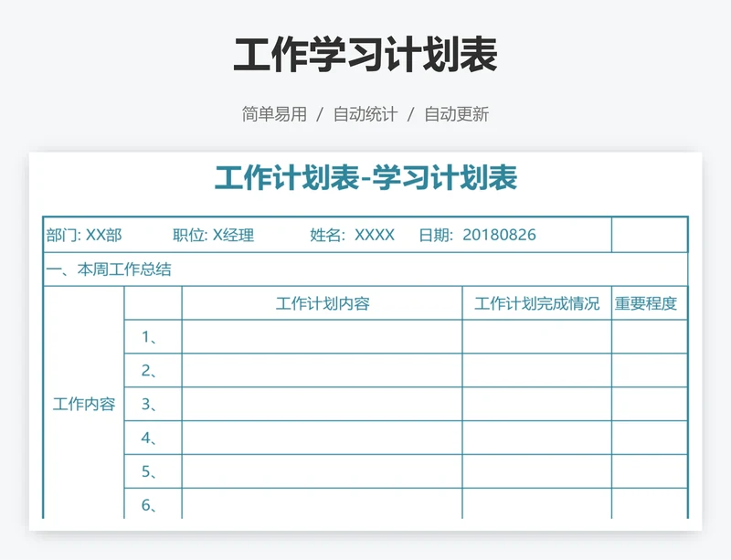This screenshot has height=560, width=731.
Task: Click the 部门: XX部 field
Action: pos(84,235)
